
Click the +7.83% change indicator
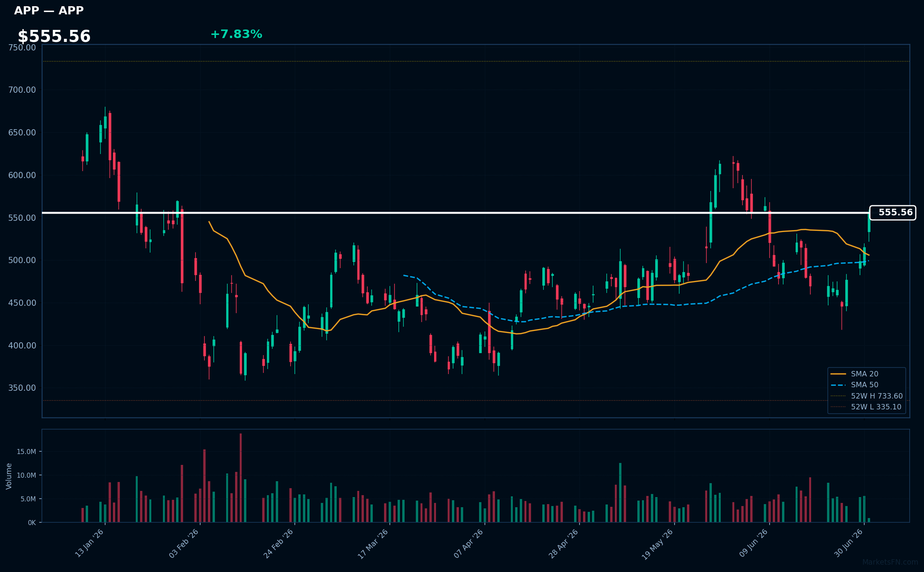(x=236, y=34)
